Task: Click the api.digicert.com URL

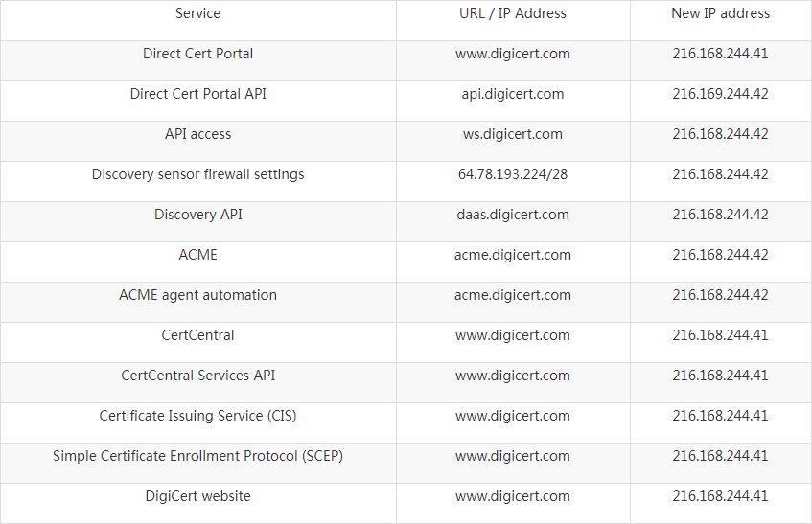Action: 513,94
